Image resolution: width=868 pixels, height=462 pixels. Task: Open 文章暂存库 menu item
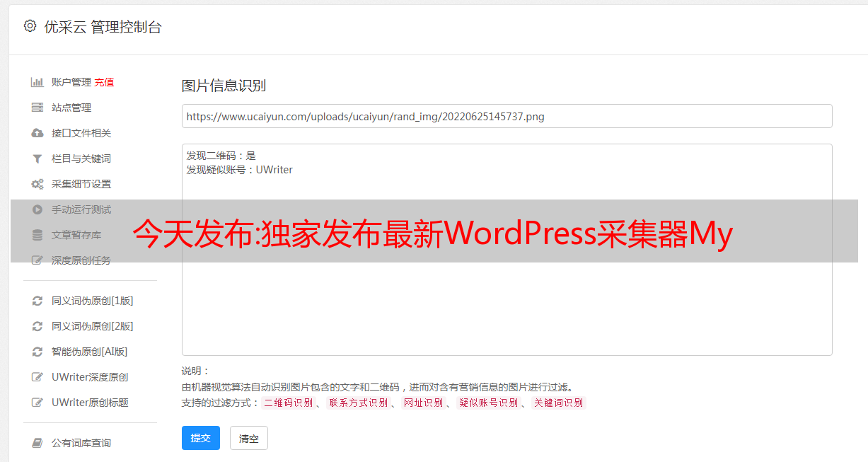pos(76,235)
